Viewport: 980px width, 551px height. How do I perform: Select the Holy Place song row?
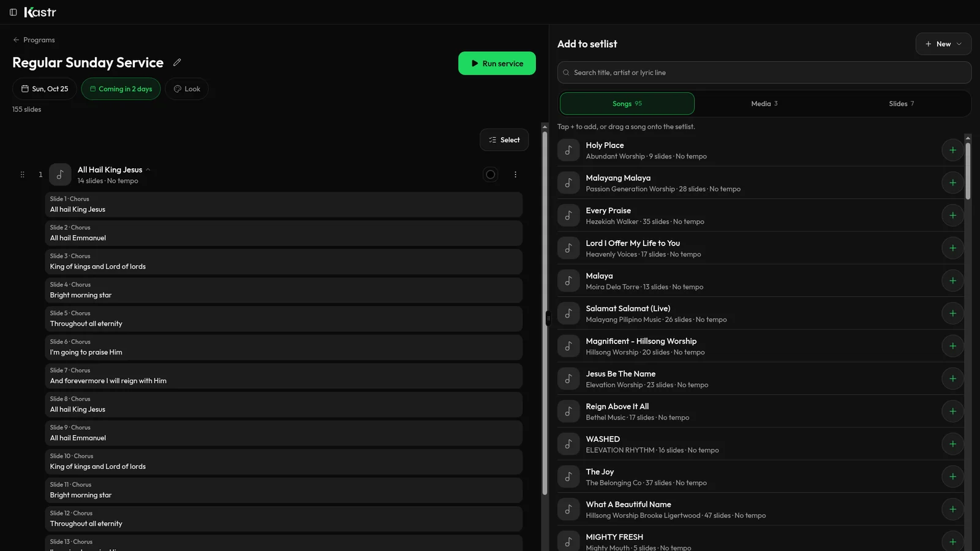coord(761,150)
